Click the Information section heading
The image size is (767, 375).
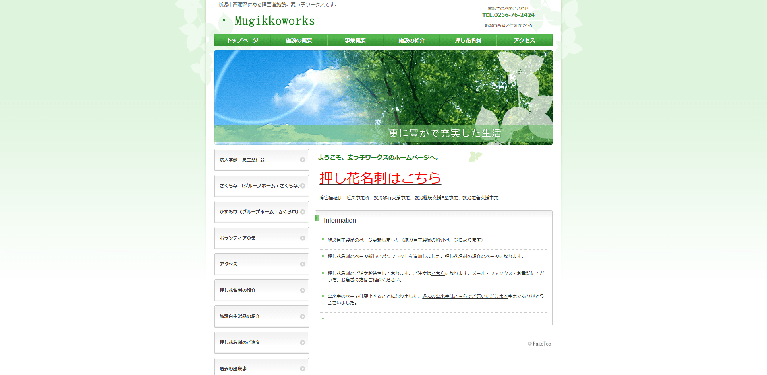[339, 221]
